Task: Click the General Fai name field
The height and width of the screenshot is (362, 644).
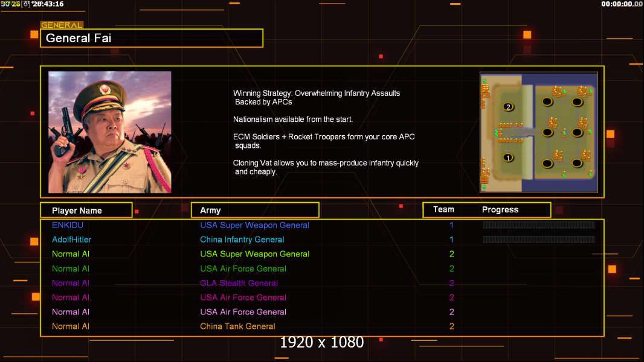Action: 152,38
